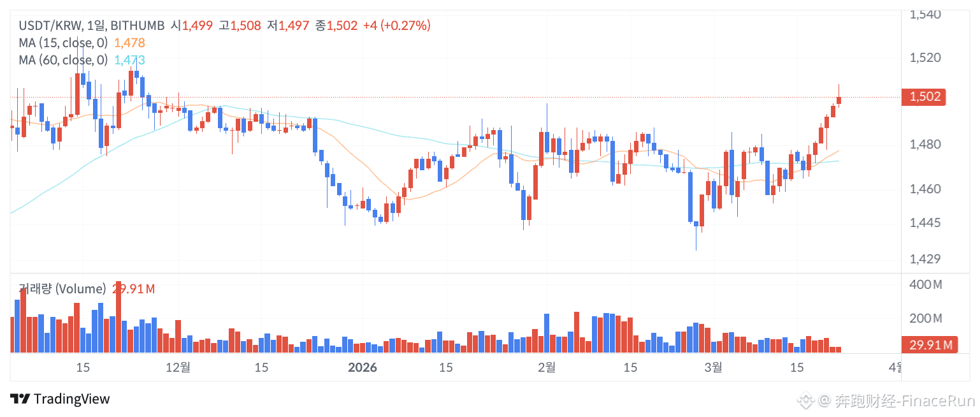
Task: Select the MA (15, close, 0) legend
Action: point(63,43)
